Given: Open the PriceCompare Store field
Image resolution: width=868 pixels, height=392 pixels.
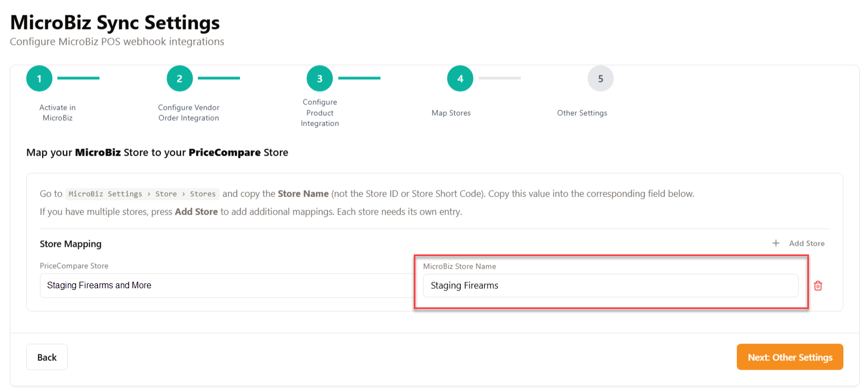Looking at the screenshot, I should [x=226, y=286].
